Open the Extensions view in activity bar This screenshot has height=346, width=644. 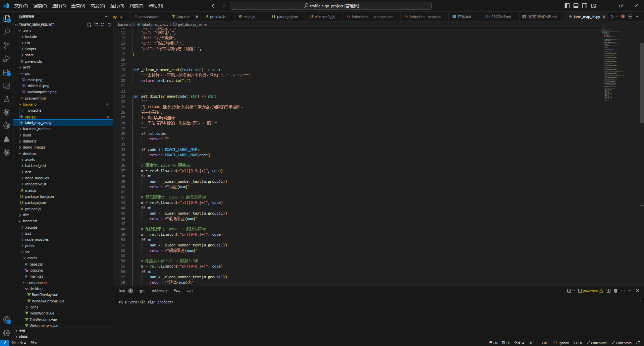(x=7, y=72)
